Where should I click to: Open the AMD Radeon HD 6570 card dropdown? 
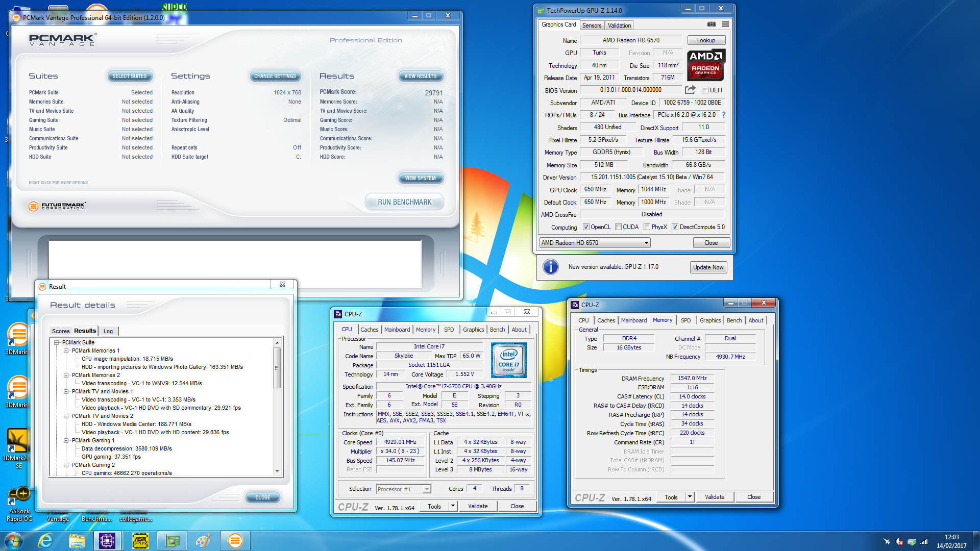coord(595,243)
